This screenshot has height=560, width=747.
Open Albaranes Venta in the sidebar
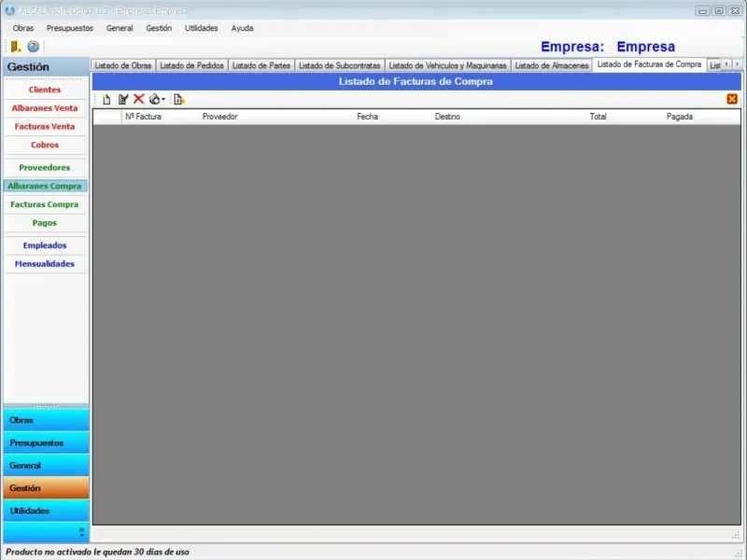45,108
